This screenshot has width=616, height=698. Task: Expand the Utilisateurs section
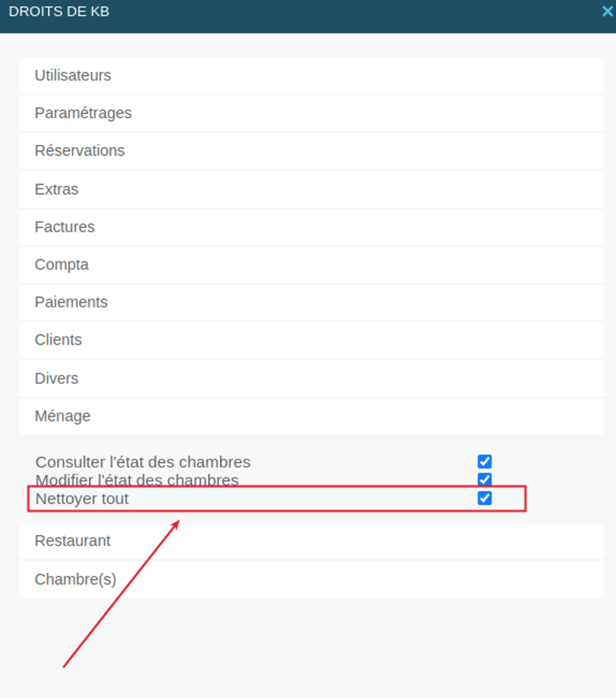coord(312,76)
